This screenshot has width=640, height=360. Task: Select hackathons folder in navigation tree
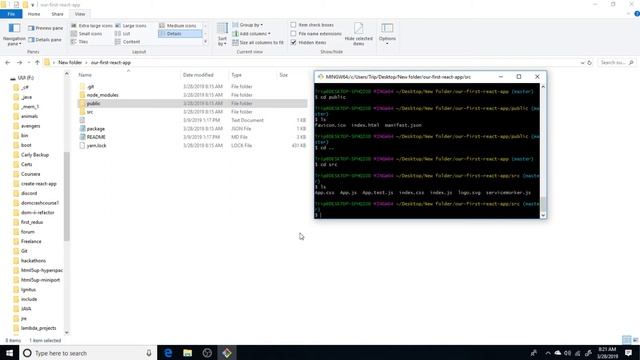[33, 260]
